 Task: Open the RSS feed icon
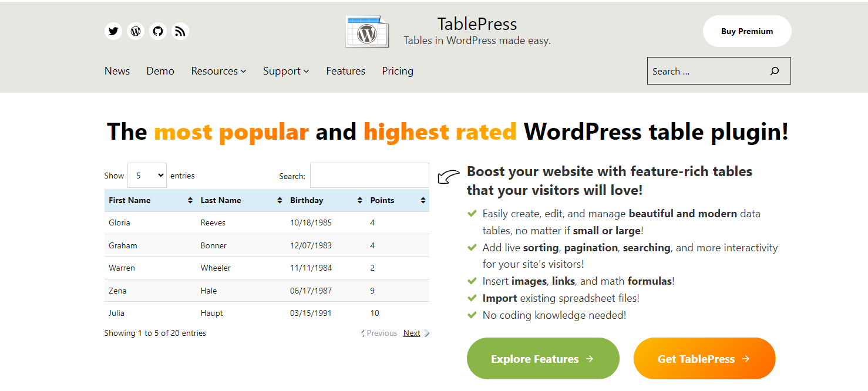point(180,31)
